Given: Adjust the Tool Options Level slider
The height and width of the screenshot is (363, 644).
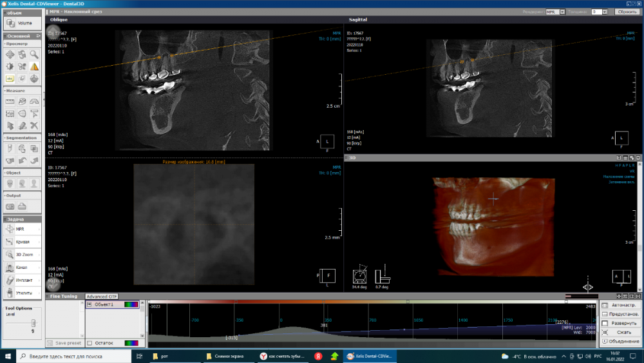Looking at the screenshot, I should click(33, 322).
